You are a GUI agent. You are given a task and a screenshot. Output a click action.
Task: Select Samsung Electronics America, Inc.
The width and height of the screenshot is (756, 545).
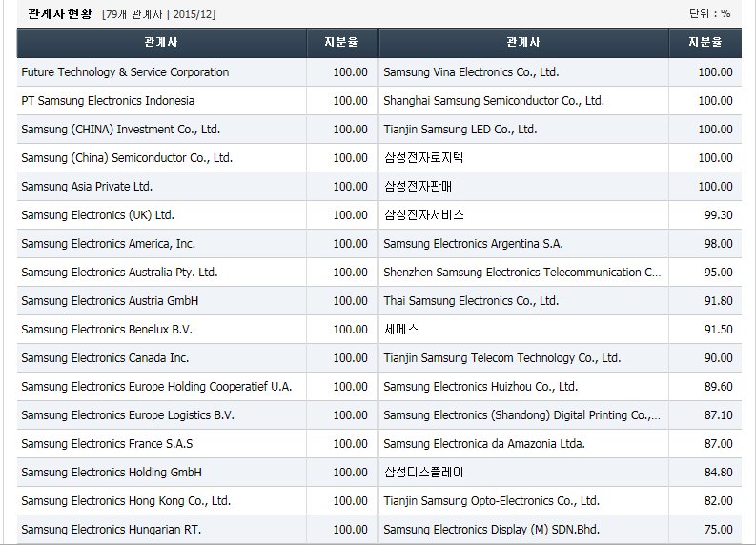pyautogui.click(x=108, y=244)
